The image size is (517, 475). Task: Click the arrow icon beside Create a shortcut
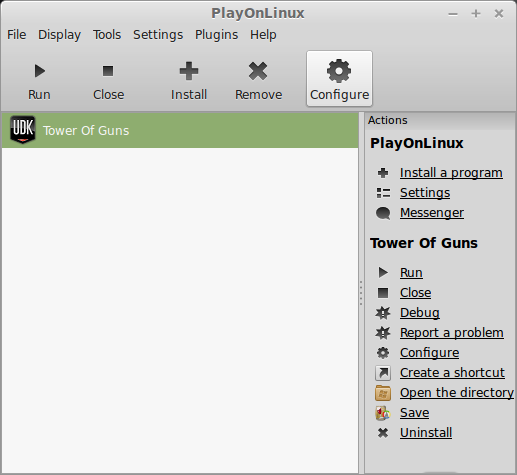(x=383, y=373)
